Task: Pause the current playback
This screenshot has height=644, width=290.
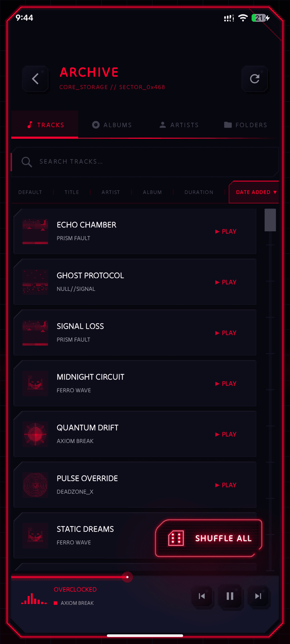Action: click(230, 596)
